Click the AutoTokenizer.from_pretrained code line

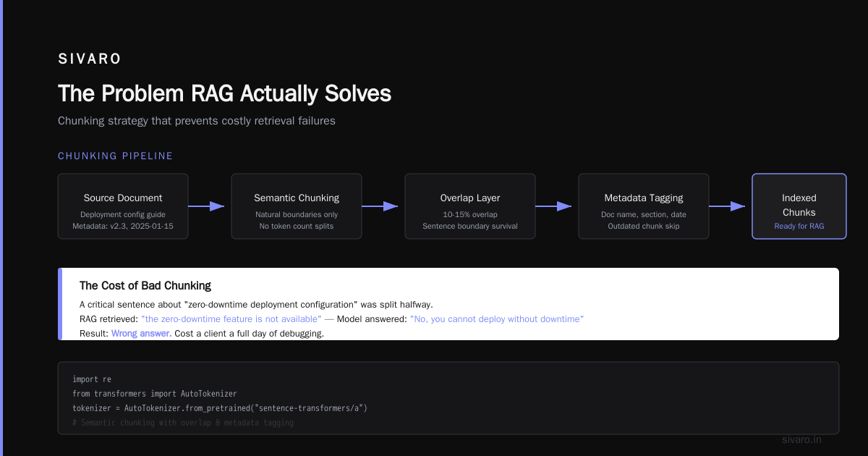tap(220, 408)
